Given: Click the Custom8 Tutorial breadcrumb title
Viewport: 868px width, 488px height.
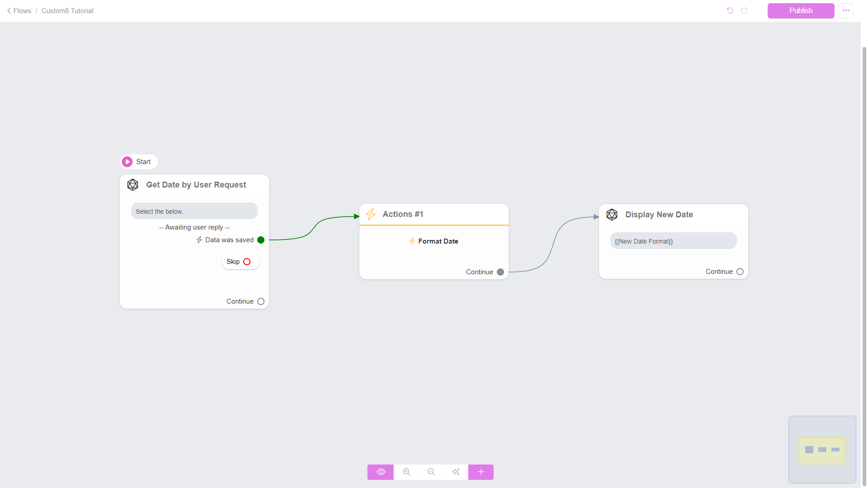Looking at the screenshot, I should click(x=67, y=10).
